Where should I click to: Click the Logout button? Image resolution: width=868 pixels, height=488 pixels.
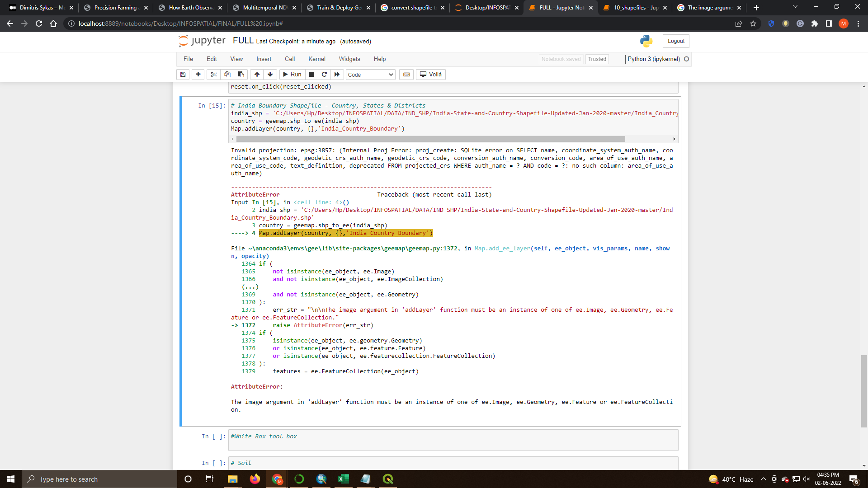point(675,41)
